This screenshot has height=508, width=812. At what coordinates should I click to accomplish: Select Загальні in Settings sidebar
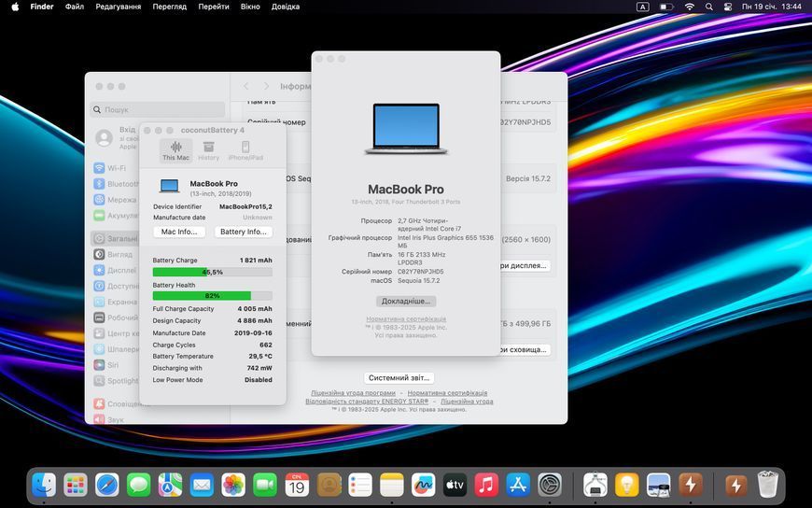(x=115, y=238)
